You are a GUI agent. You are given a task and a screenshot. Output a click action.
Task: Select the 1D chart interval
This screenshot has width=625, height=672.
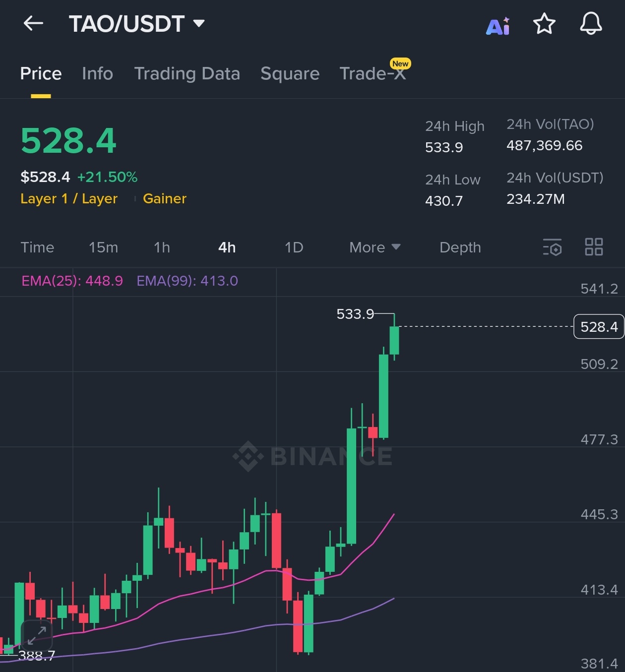294,247
